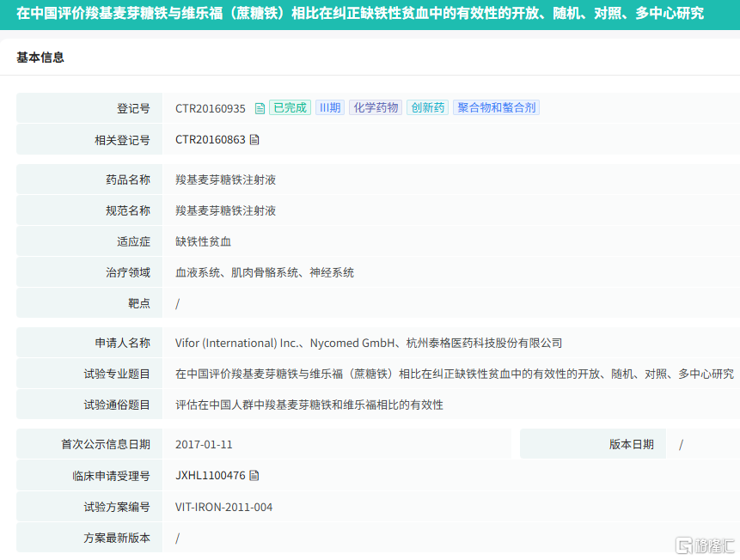Click drug name value 羧基麦芽糖铁注射液 in 药品名称 row
The width and height of the screenshot is (740, 560).
225,180
